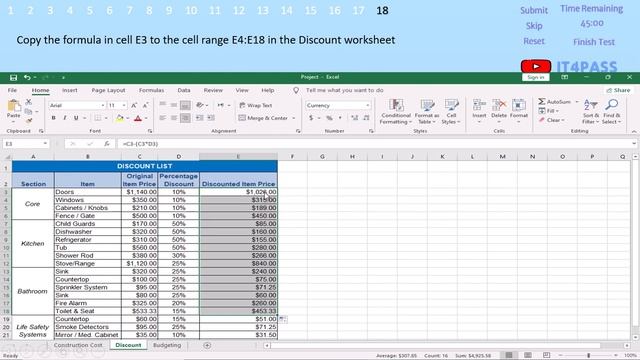Click Reset in the test panel
Image resolution: width=640 pixels, height=360 pixels.
coord(534,41)
